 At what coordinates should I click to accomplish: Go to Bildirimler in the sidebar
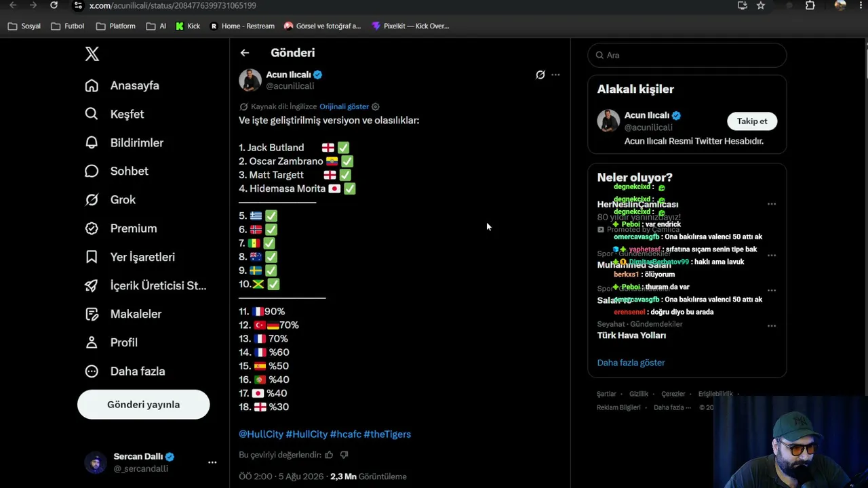(137, 142)
